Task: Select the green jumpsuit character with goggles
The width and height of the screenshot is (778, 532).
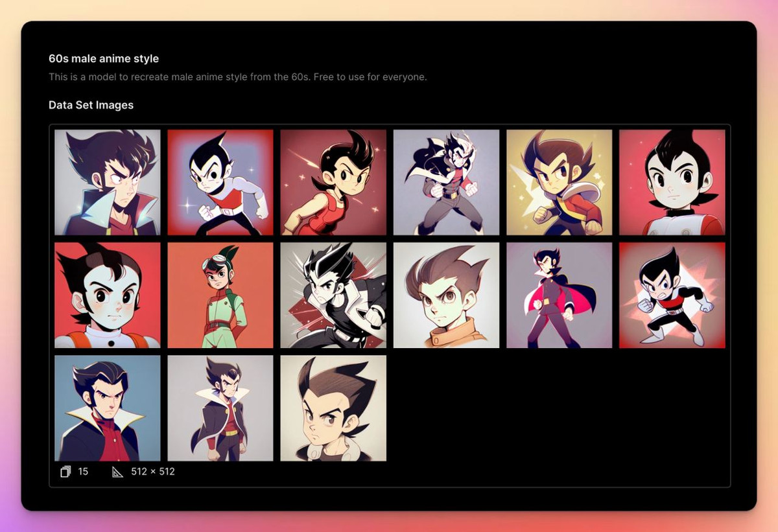Action: 220,295
